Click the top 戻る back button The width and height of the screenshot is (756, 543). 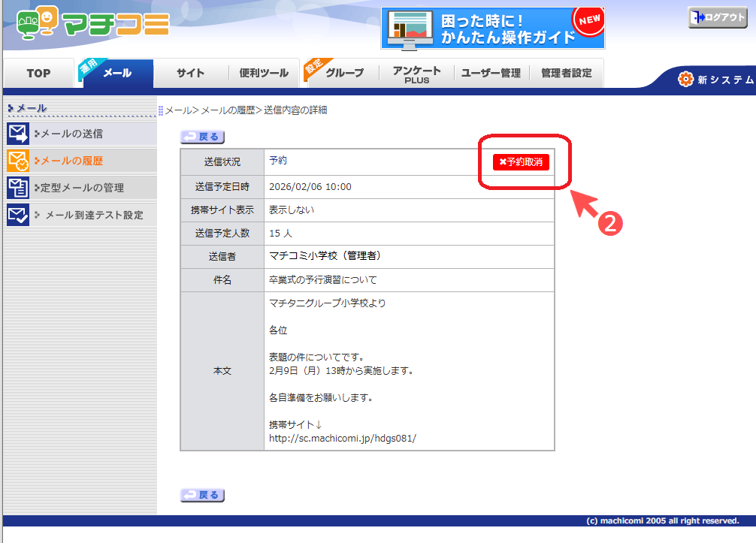203,137
